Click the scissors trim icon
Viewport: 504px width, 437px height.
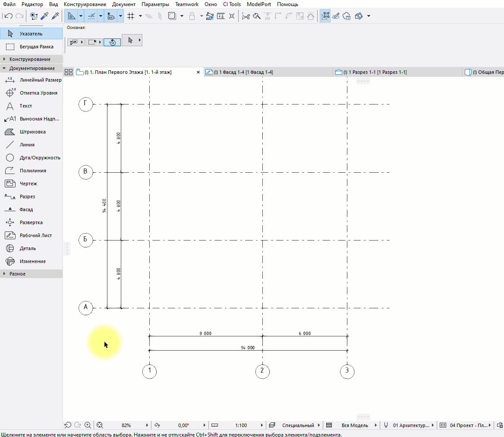(x=246, y=16)
